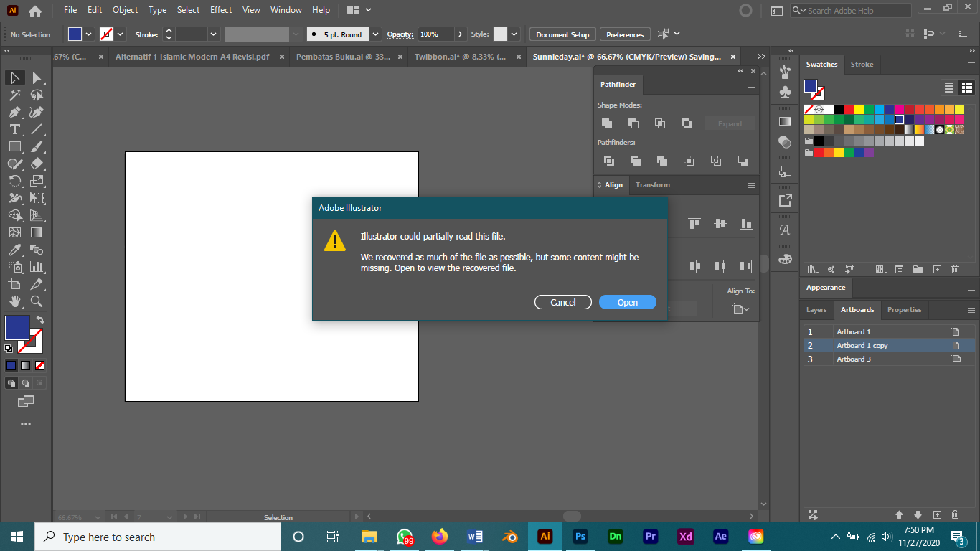The height and width of the screenshot is (551, 980).
Task: Set paint mode to None
Action: (x=40, y=365)
